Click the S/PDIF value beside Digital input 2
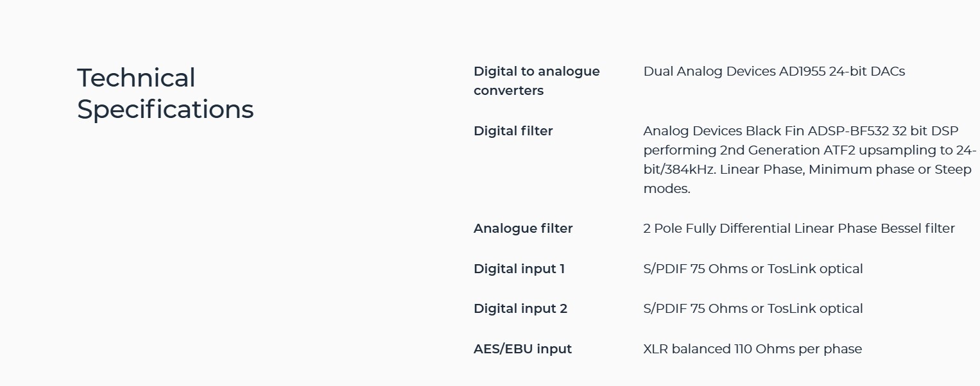This screenshot has width=980, height=386. tap(753, 308)
